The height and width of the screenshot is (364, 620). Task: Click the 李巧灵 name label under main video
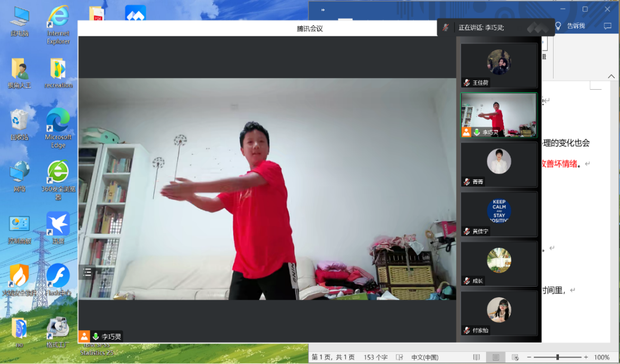pos(111,337)
